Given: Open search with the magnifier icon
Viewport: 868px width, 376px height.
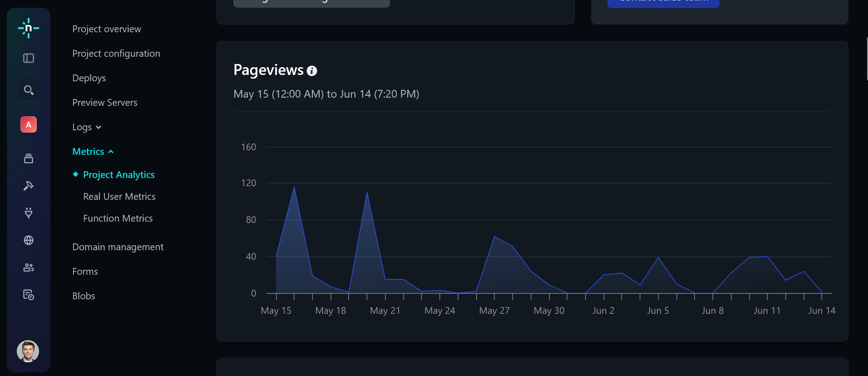Looking at the screenshot, I should (x=28, y=90).
